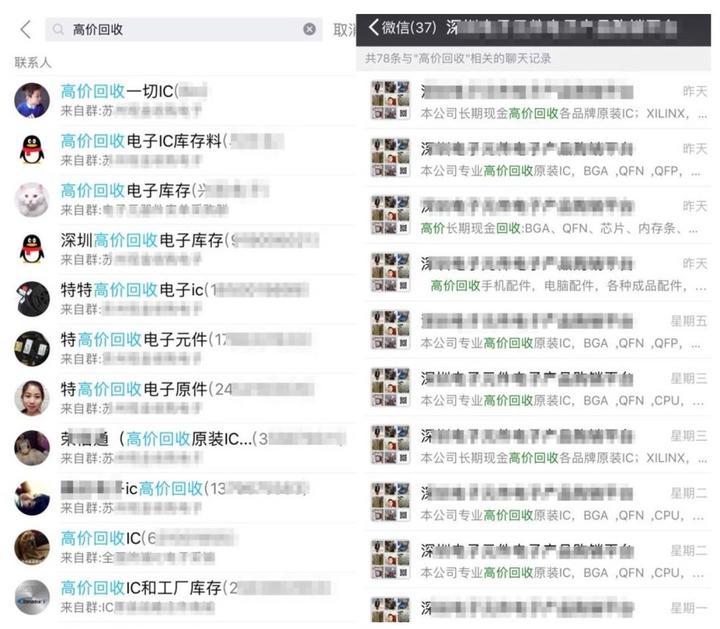The image size is (720, 629).
Task: Clear the 高价回收 search text
Action: tap(309, 29)
